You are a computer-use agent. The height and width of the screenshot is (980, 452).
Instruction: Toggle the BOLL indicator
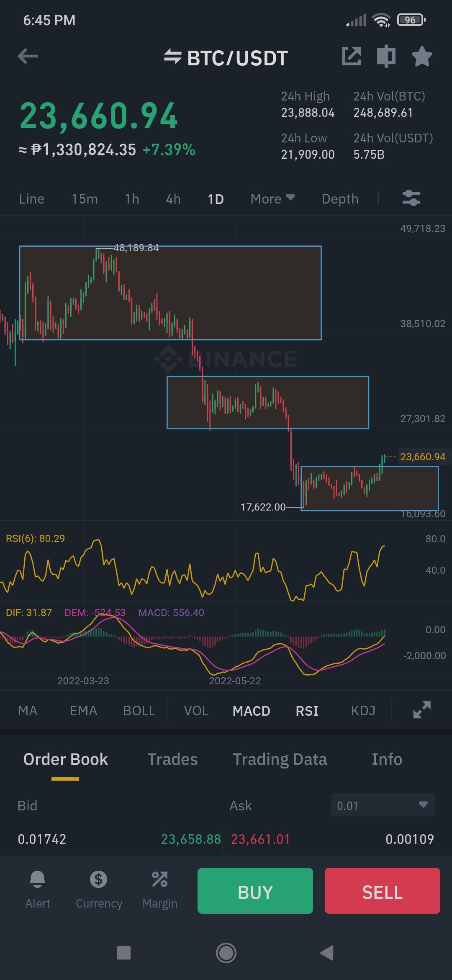click(139, 711)
